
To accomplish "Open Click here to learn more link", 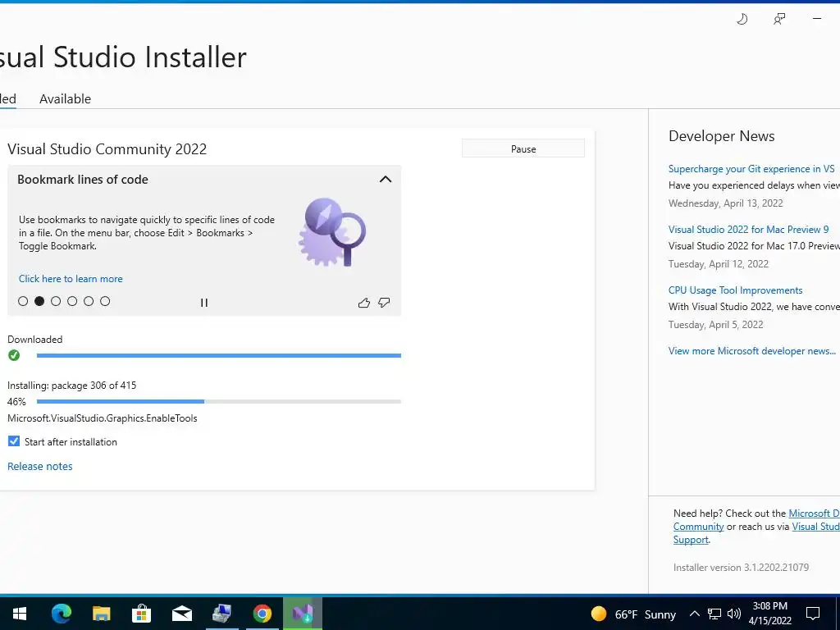I will point(71,279).
